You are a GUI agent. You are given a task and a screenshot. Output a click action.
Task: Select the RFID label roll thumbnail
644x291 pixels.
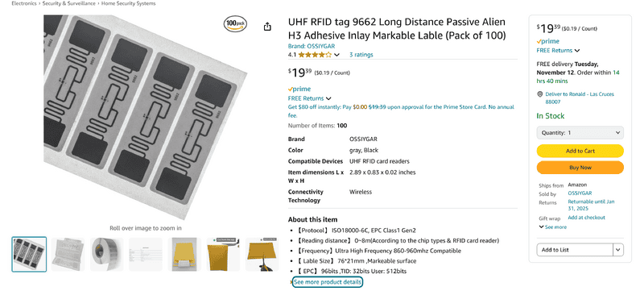pyautogui.click(x=107, y=254)
